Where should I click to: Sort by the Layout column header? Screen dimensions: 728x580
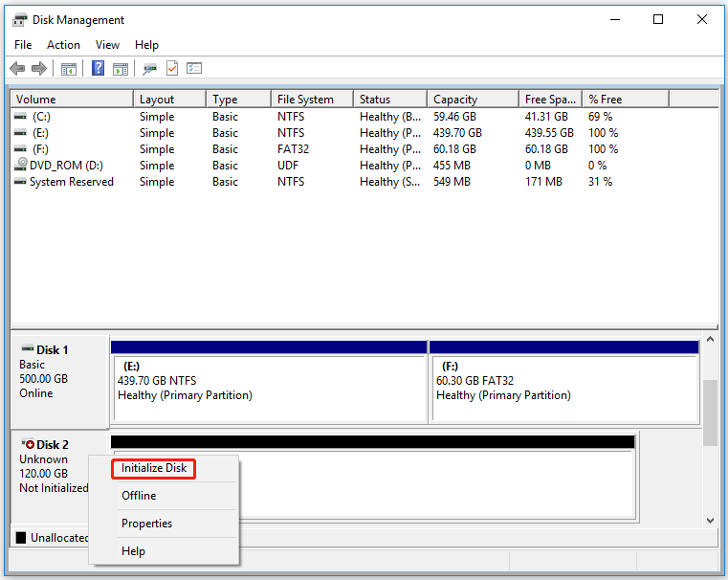coord(170,100)
